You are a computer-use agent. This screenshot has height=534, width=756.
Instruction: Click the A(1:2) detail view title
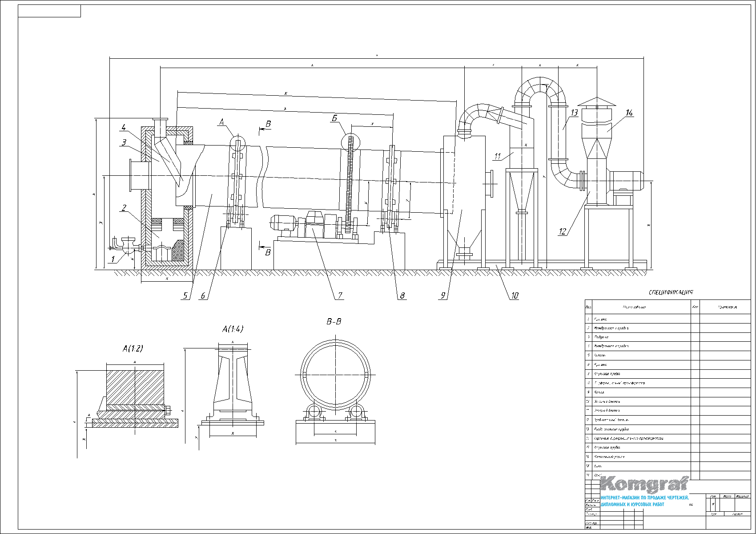point(133,348)
